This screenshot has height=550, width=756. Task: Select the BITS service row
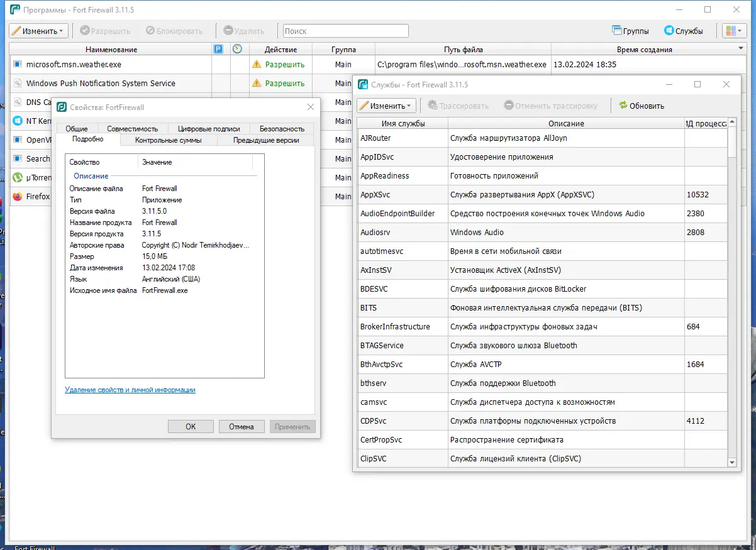[542, 308]
